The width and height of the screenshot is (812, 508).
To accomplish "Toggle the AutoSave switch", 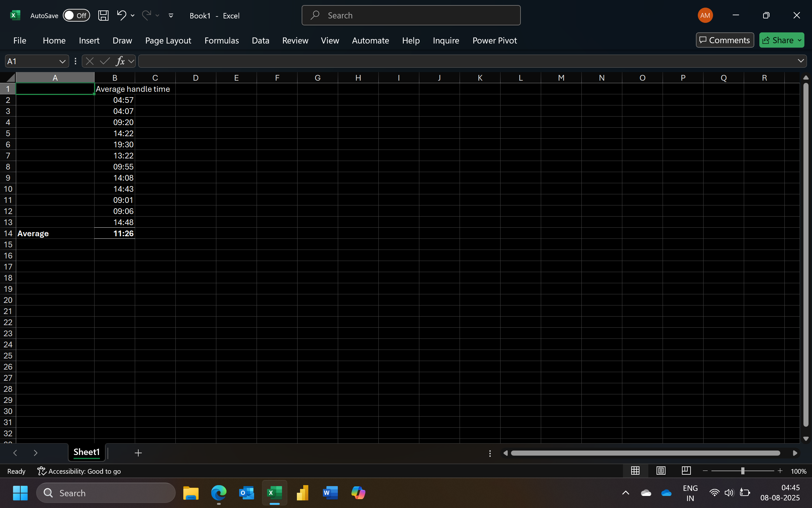I will [x=76, y=16].
